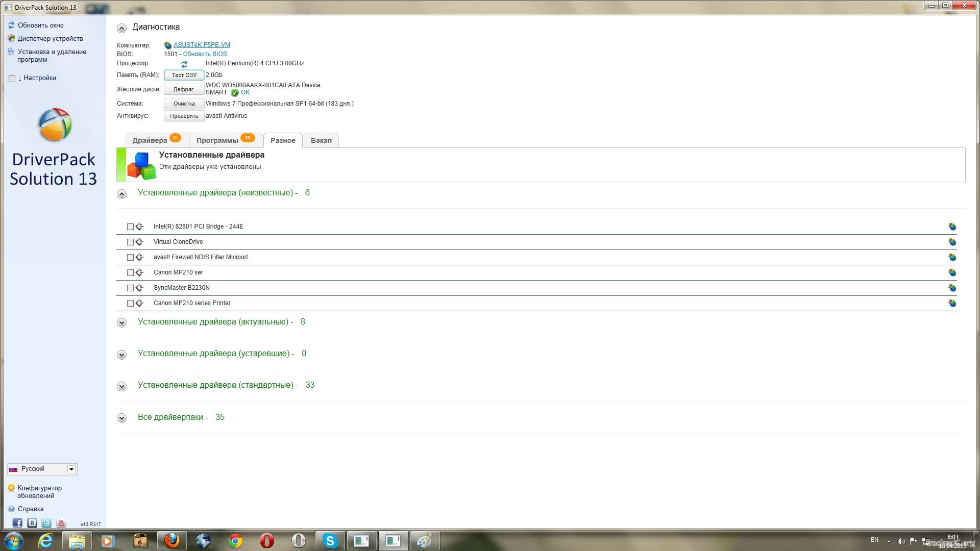Click globe icon on SyncMaster B2230N row
Image resolution: width=980 pixels, height=551 pixels.
point(952,288)
